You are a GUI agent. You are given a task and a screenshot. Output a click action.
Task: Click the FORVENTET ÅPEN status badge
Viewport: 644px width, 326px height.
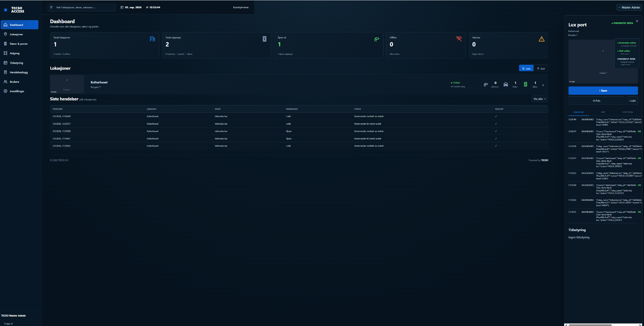(622, 23)
